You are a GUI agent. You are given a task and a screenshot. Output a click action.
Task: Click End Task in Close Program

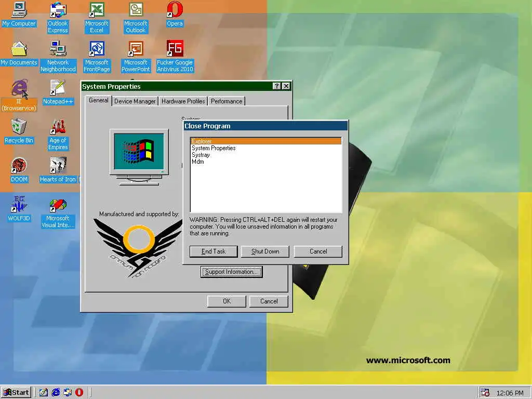click(214, 251)
